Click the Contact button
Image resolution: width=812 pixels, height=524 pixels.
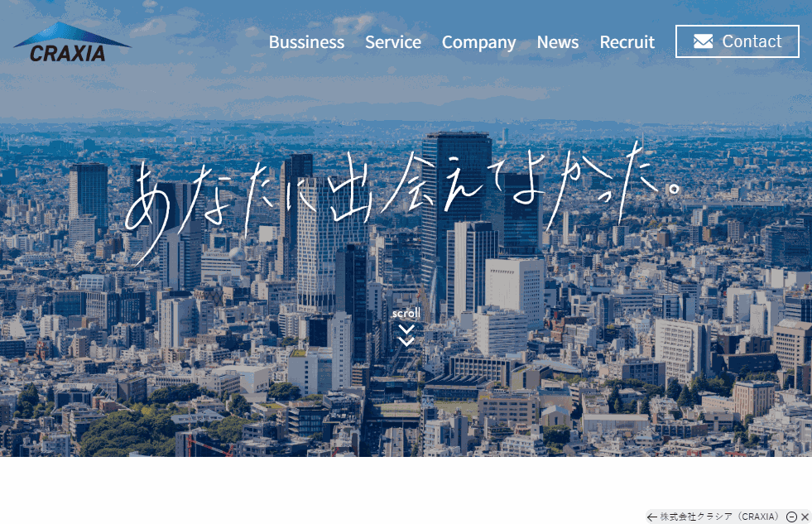738,41
